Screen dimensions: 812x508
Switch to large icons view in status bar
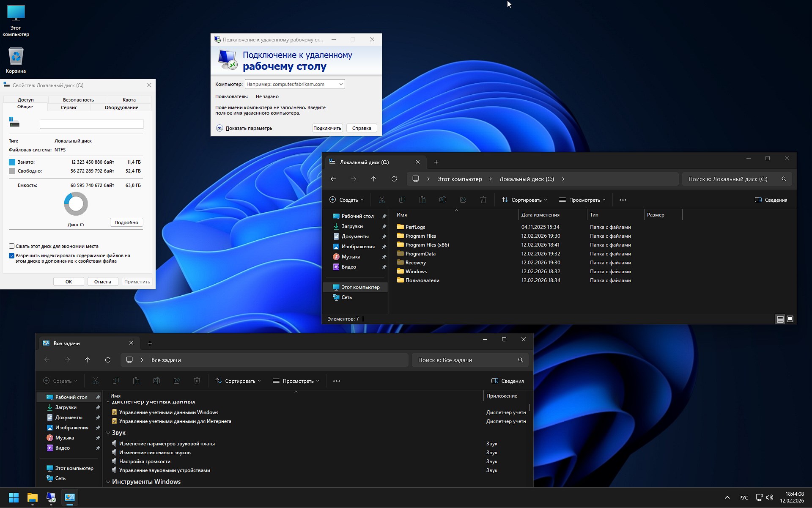(x=790, y=319)
